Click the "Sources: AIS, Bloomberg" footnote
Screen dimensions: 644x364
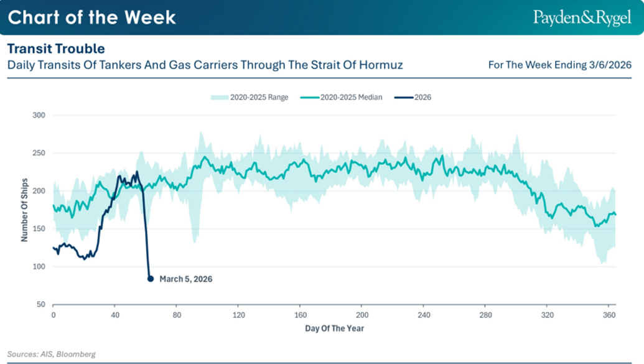click(x=52, y=354)
